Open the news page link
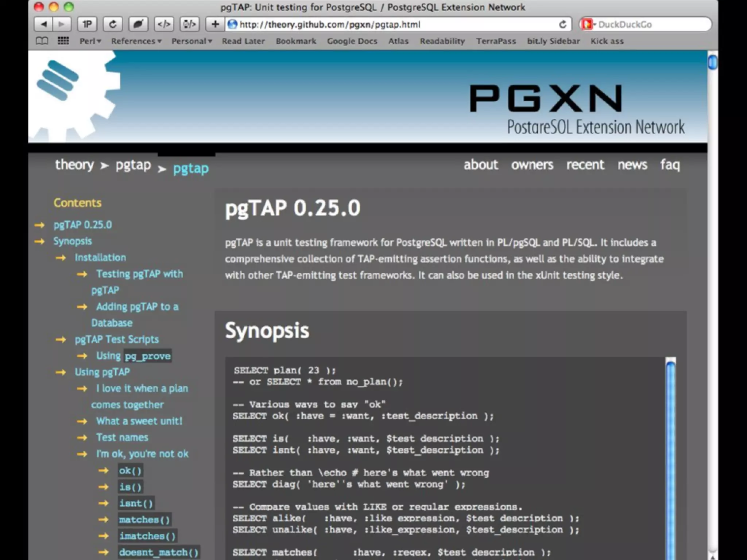The width and height of the screenshot is (747, 560). (x=632, y=165)
